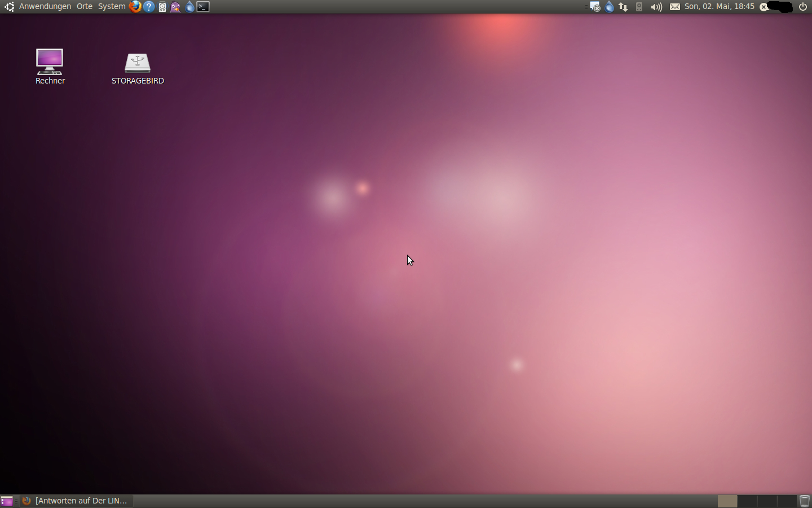Switch to the third workspace
The image size is (812, 508).
pyautogui.click(x=767, y=501)
